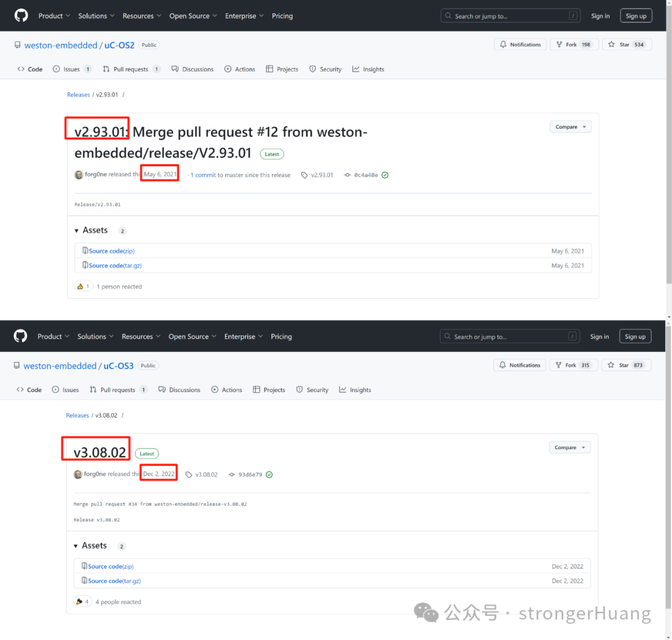Open Issues tab with 1 badge in uC-OS2

(72, 69)
